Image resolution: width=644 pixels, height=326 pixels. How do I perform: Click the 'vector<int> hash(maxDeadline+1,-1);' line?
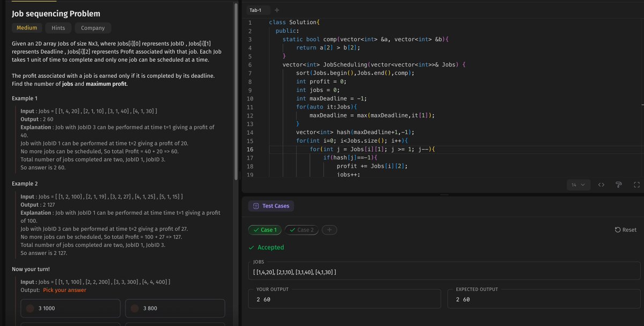pos(355,132)
